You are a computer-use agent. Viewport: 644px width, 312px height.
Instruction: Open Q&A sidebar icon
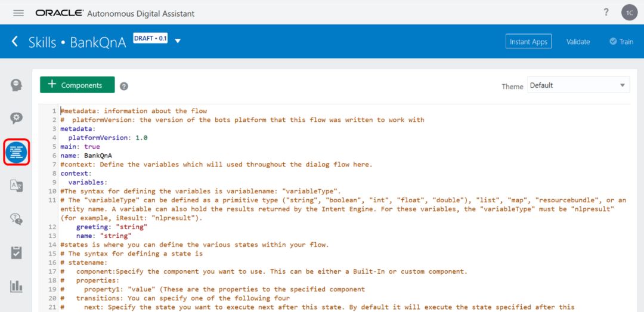(x=17, y=219)
